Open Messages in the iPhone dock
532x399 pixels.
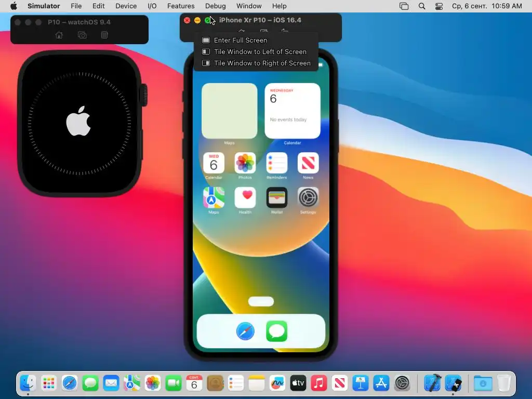click(277, 331)
